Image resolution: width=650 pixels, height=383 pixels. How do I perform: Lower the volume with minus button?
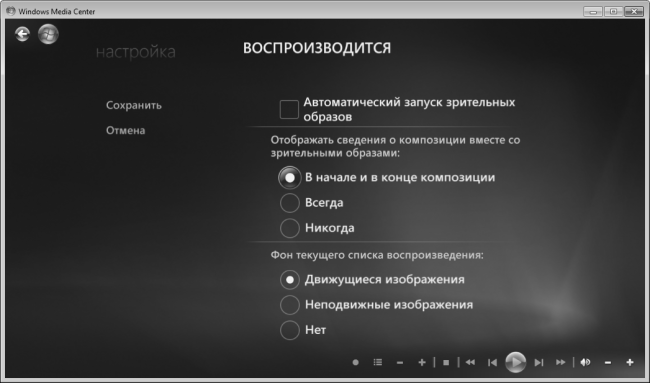pos(608,363)
